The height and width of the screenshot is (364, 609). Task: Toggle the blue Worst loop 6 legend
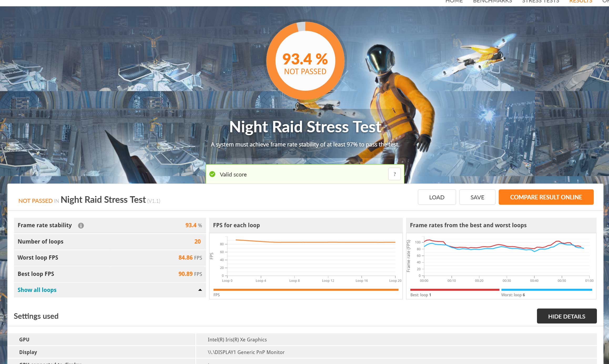(547, 290)
